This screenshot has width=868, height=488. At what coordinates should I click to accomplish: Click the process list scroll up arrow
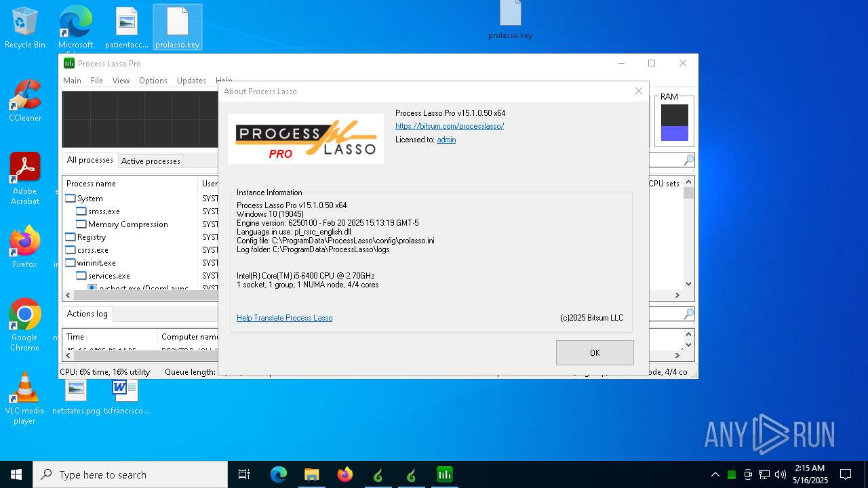pos(688,182)
